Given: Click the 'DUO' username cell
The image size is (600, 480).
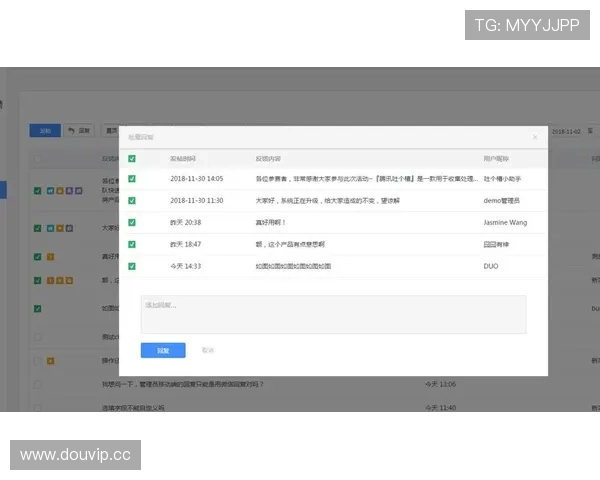Looking at the screenshot, I should point(491,266).
